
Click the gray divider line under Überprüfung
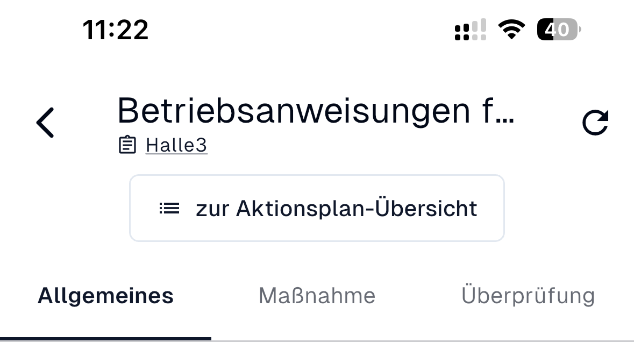coord(528,341)
